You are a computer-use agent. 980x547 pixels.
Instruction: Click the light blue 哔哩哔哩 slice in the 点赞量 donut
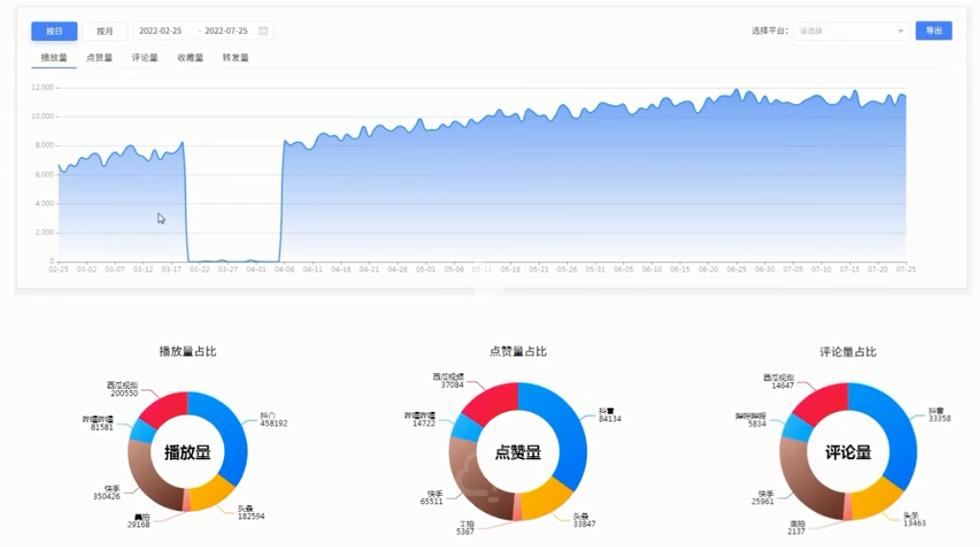click(x=467, y=426)
